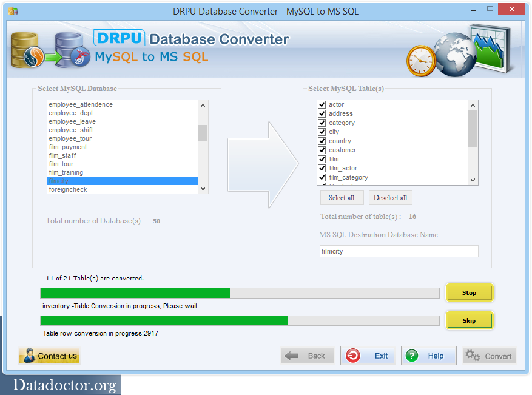Toggle the city table checkbox

click(322, 132)
